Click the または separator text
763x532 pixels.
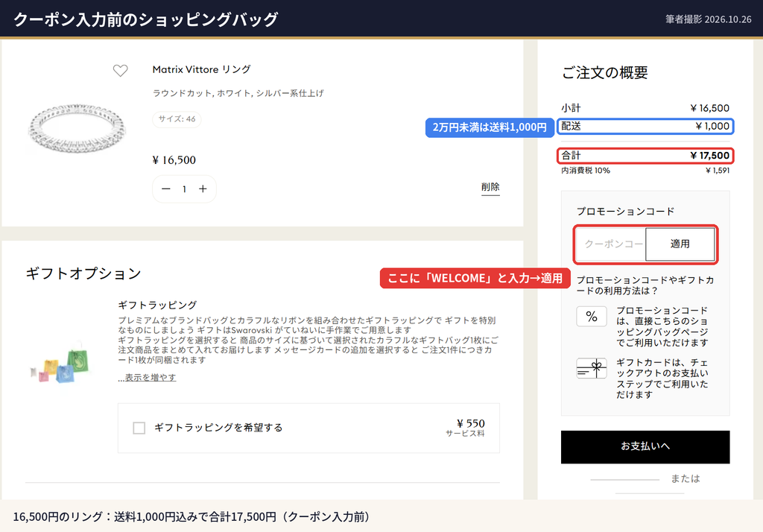click(686, 479)
